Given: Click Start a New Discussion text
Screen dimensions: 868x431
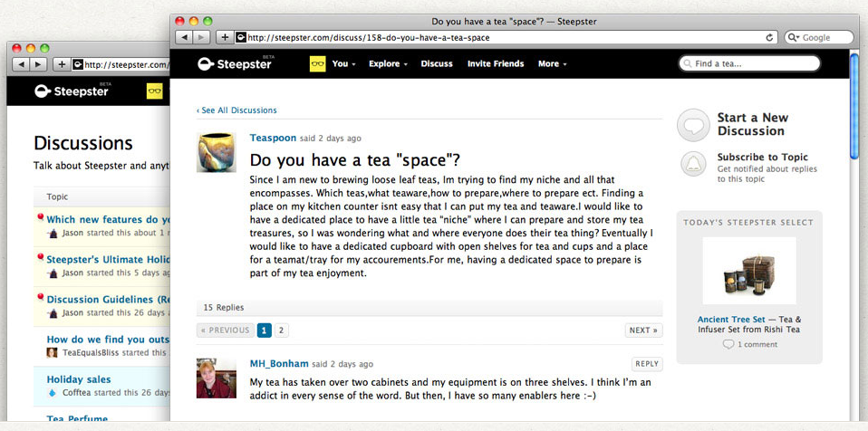Looking at the screenshot, I should tap(752, 124).
